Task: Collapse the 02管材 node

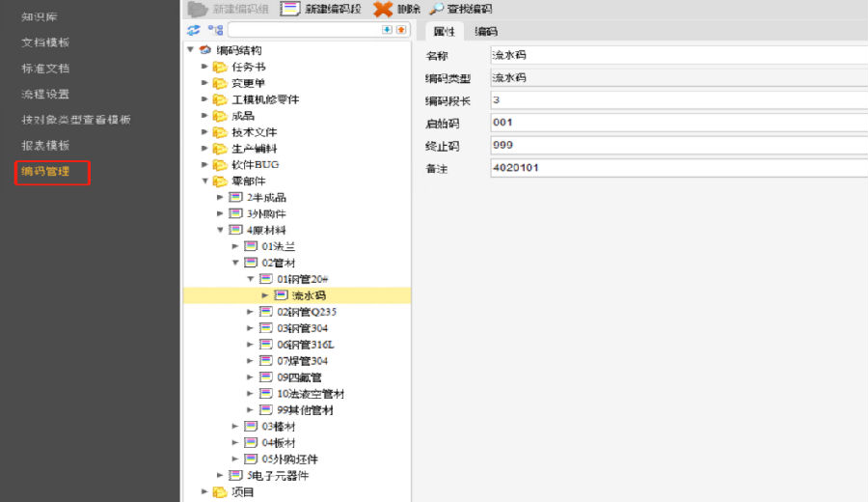Action: pyautogui.click(x=235, y=263)
